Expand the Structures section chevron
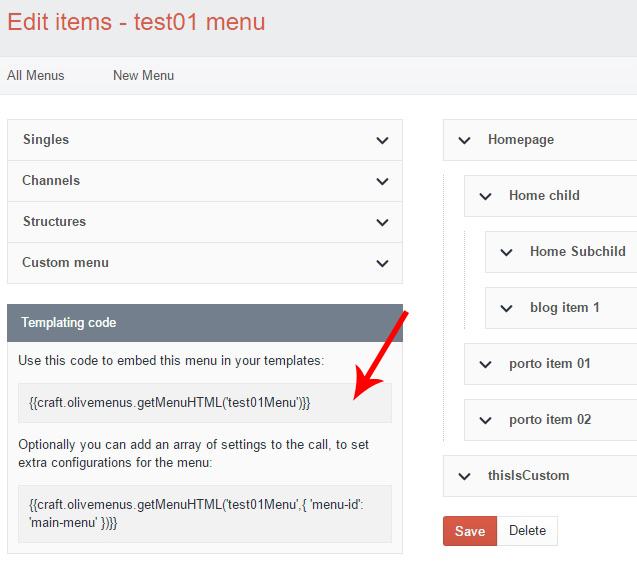This screenshot has height=570, width=637. click(382, 223)
